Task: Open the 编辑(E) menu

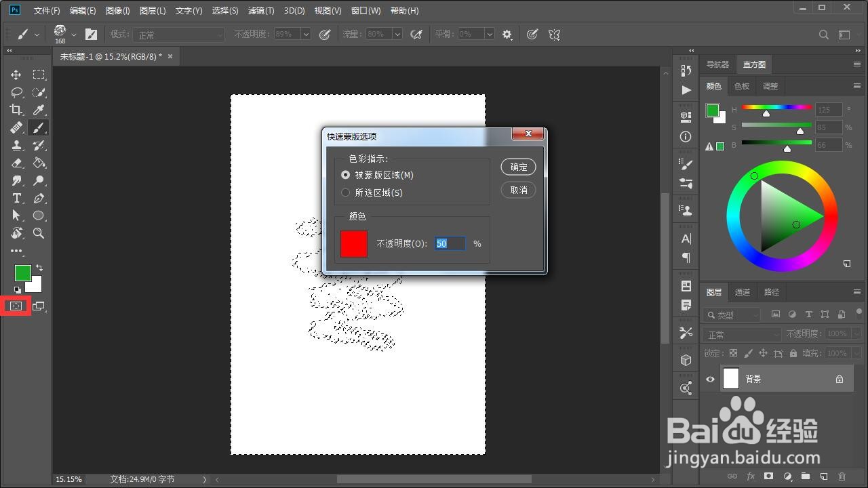Action: [83, 11]
